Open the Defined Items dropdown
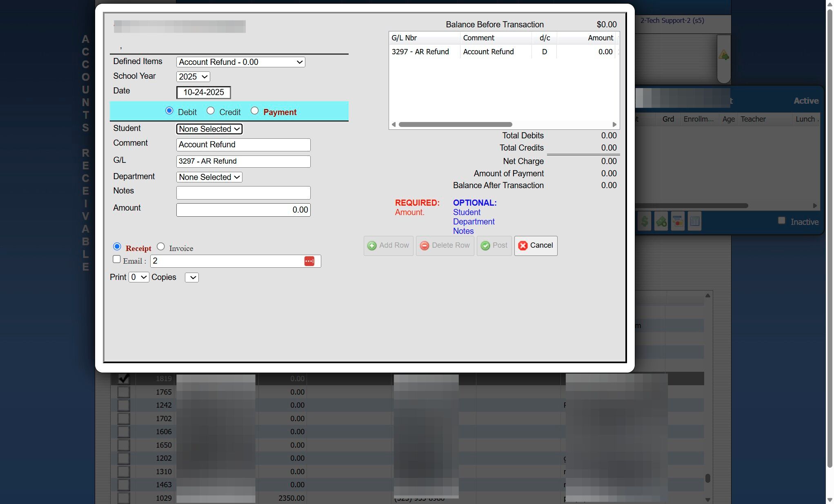The height and width of the screenshot is (504, 834). click(x=240, y=62)
